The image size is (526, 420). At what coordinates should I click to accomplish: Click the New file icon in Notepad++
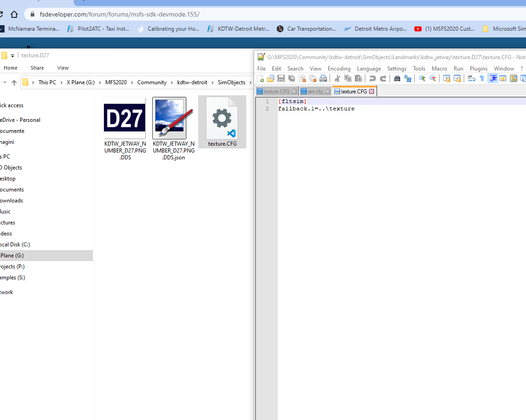[260, 78]
